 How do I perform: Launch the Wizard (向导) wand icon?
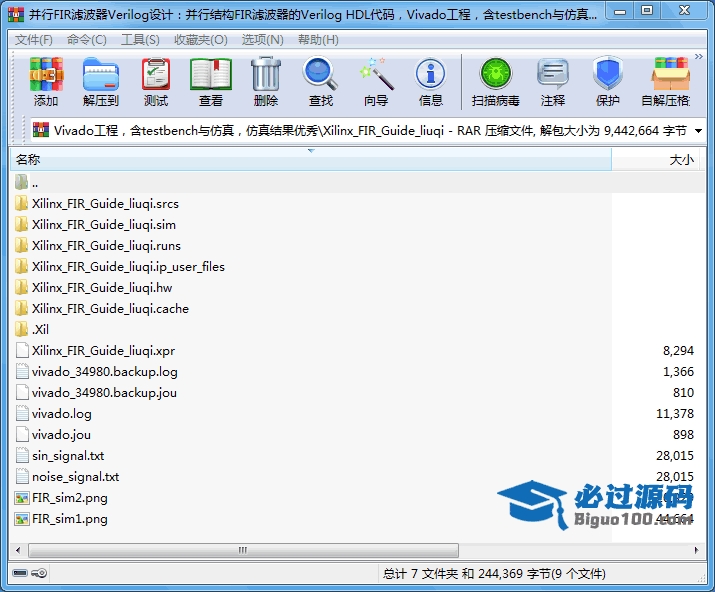pos(376,74)
